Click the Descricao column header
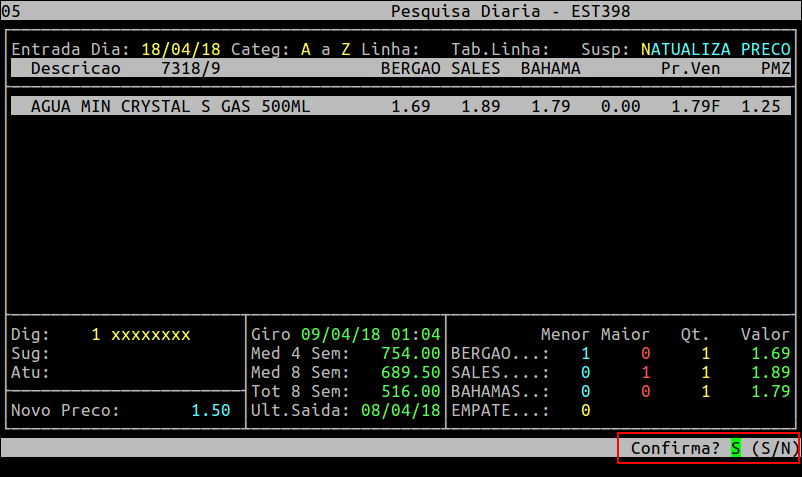Viewport: 802px width, 477px height. (75, 68)
